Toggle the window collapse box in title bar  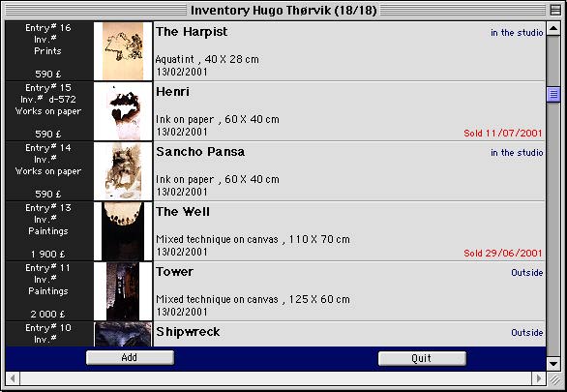click(x=555, y=10)
